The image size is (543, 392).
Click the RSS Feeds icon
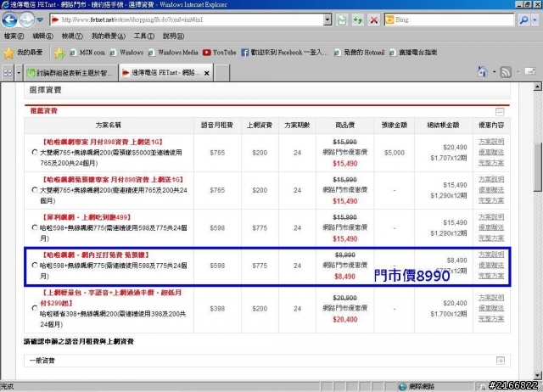click(506, 71)
